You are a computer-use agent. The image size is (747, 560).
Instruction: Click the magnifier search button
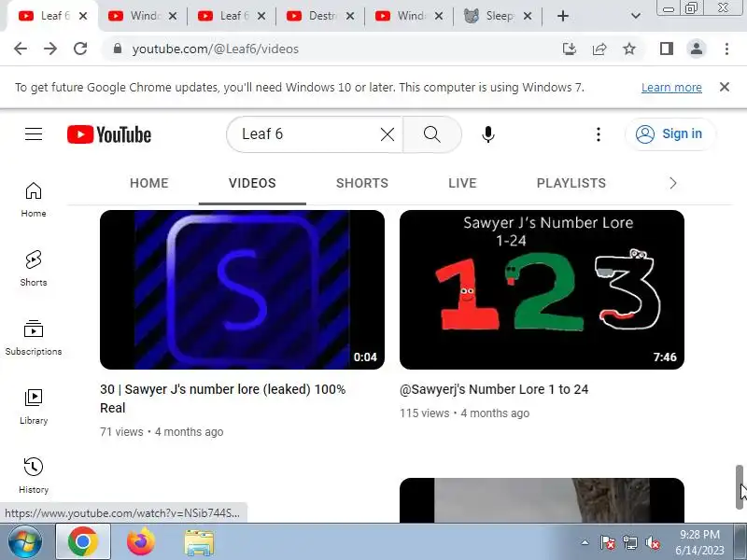coord(432,134)
